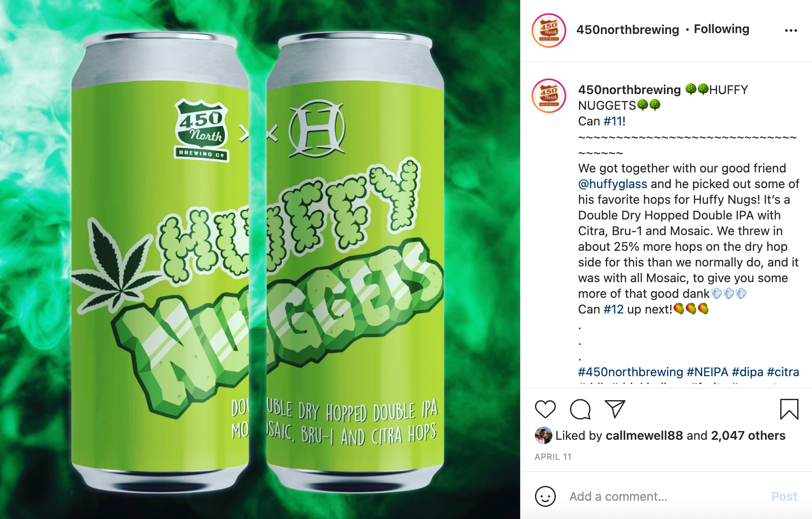Like the post with the heart icon
The image size is (812, 519).
click(545, 409)
